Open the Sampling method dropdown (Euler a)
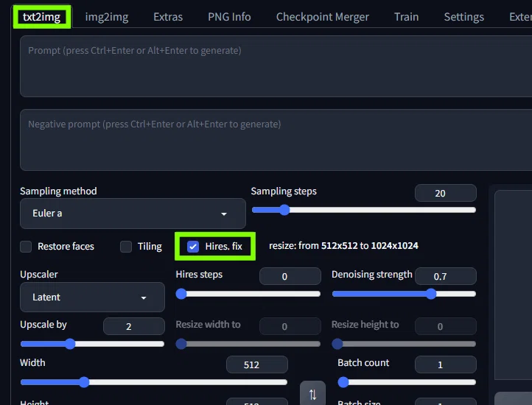This screenshot has width=532, height=405. point(133,214)
